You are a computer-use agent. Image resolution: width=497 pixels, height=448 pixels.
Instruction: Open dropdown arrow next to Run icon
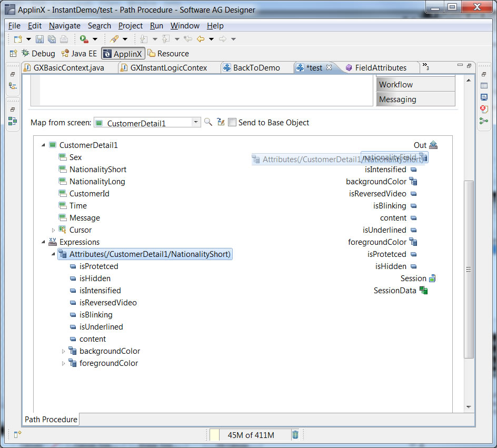95,39
